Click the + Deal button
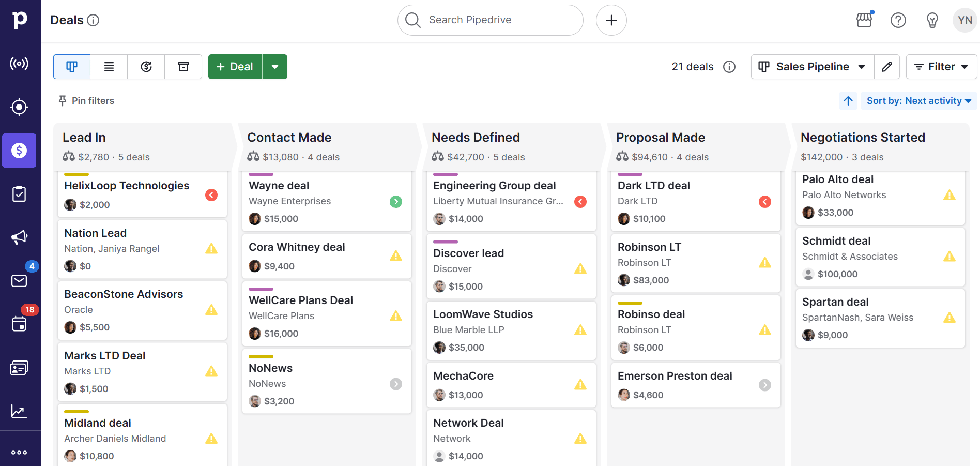Screen dimensions: 980x466 coord(235,66)
